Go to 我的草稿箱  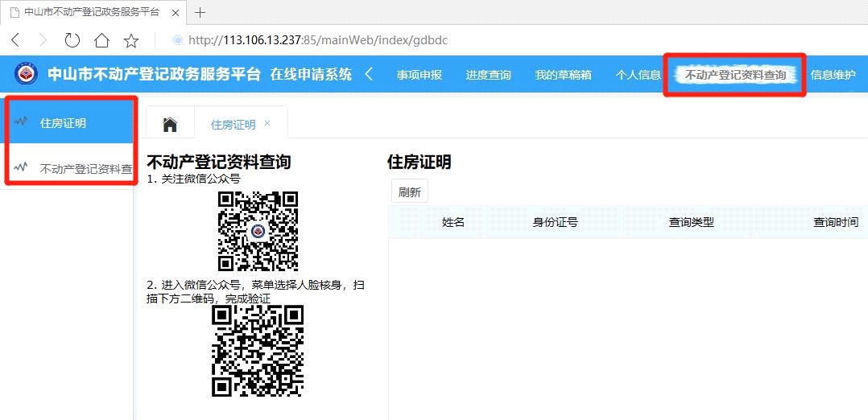563,75
